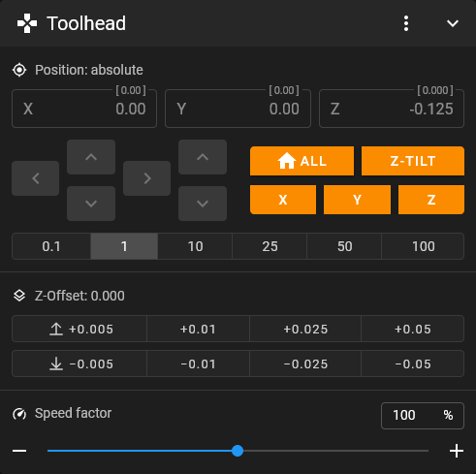Collapse the Toolhead panel with chevron
476x474 pixels.
[453, 23]
